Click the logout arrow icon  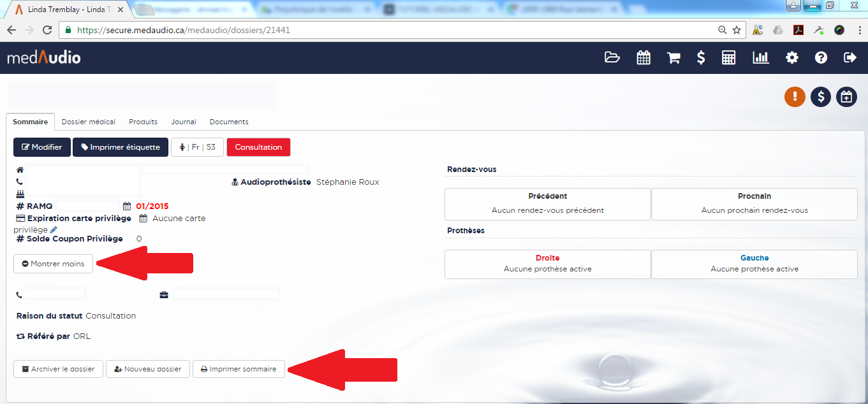(x=850, y=58)
